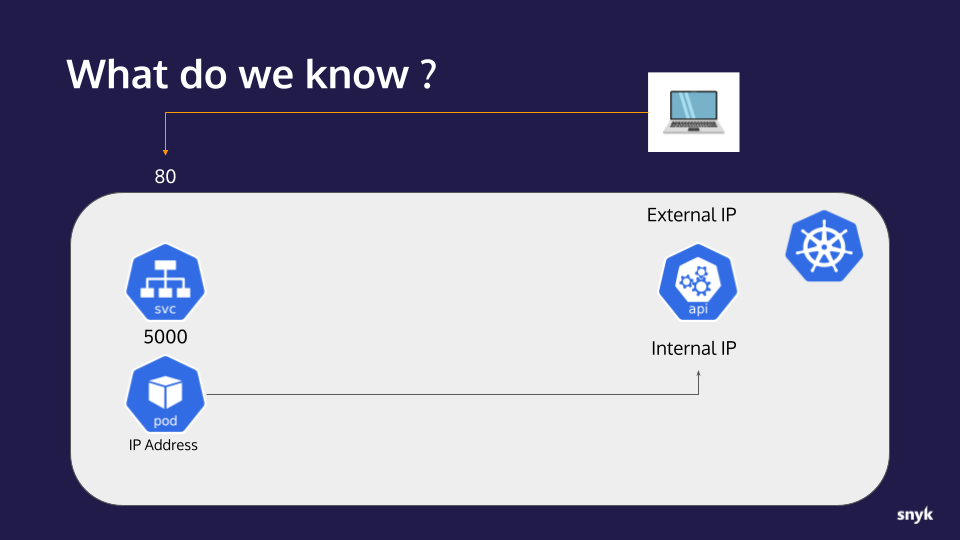Click the question mark in the title
960x540 pixels.
point(427,75)
